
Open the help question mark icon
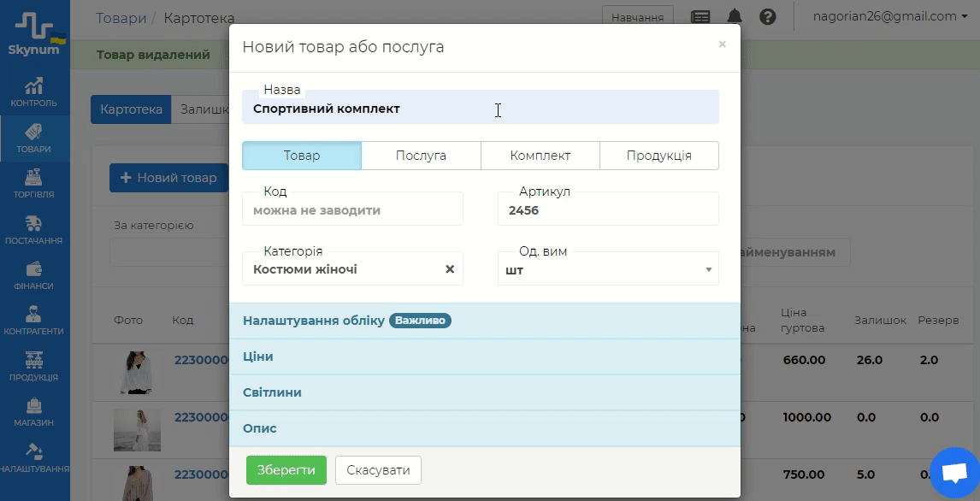[x=767, y=16]
